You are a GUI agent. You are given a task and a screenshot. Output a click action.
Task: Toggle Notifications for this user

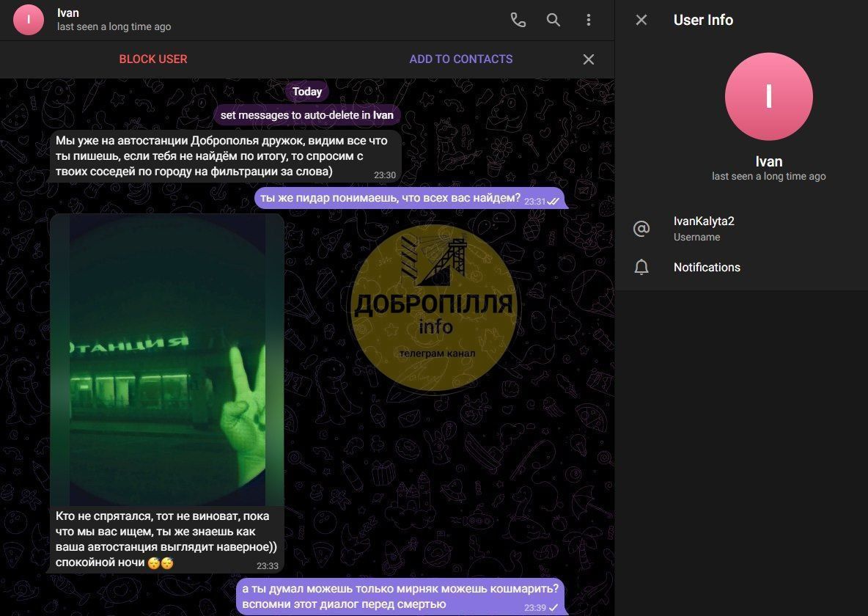707,268
